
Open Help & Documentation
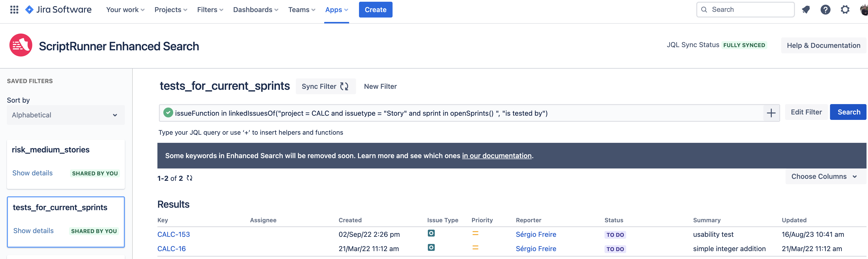[823, 45]
